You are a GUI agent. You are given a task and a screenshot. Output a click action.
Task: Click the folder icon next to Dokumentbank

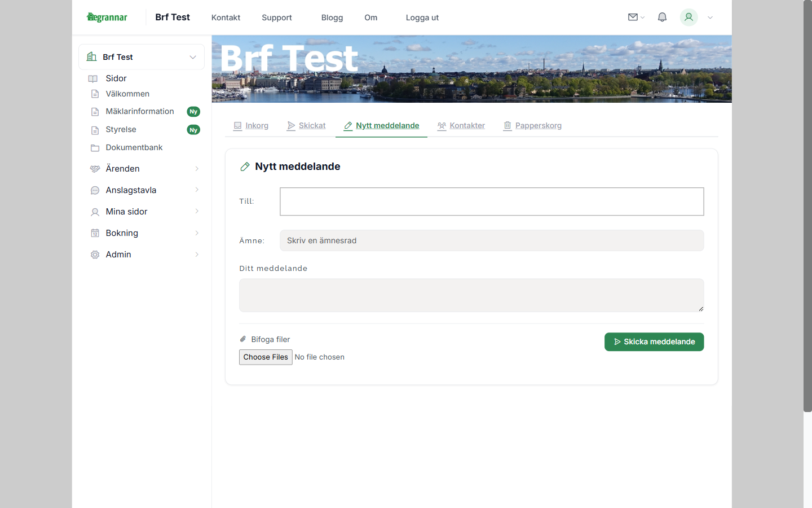tap(95, 148)
